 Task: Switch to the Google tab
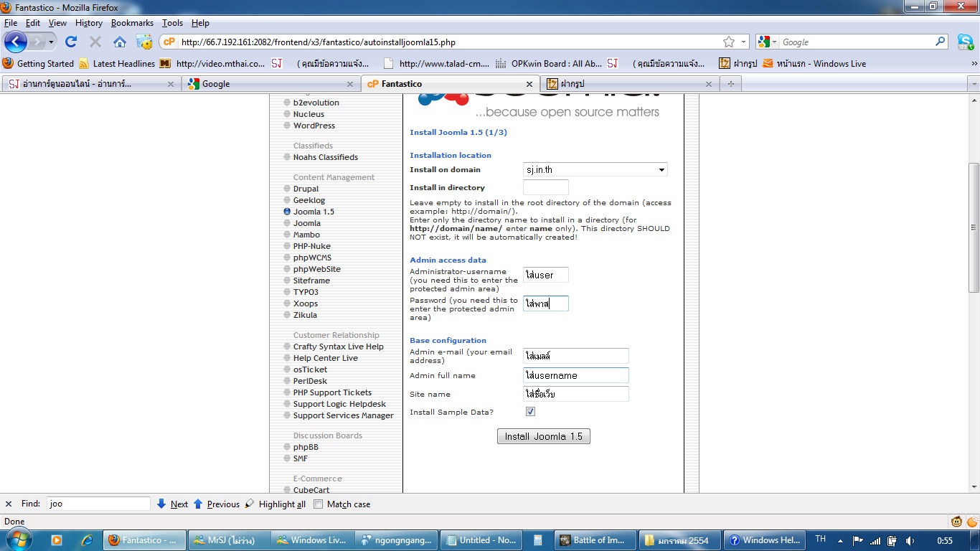(270, 84)
